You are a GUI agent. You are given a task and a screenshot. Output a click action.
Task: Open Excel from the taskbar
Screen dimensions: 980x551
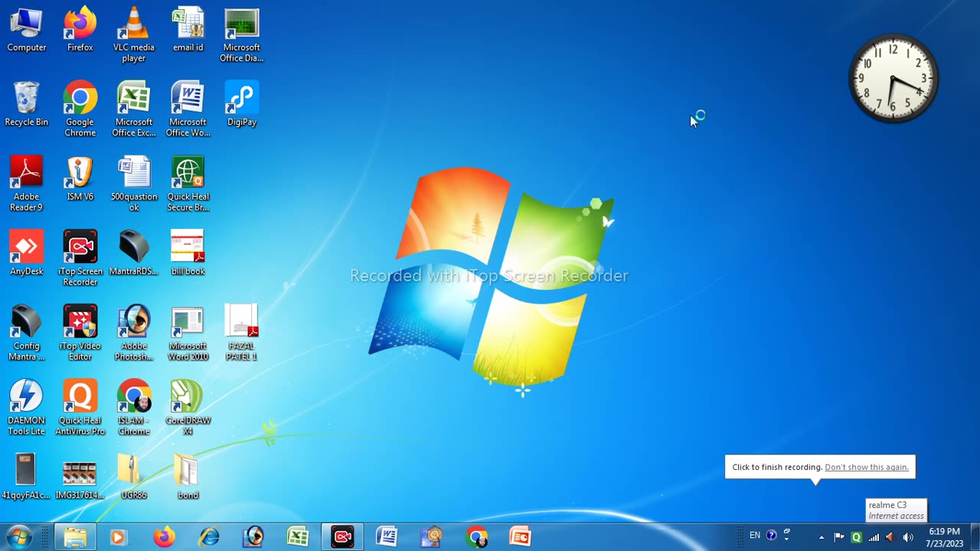coord(298,537)
